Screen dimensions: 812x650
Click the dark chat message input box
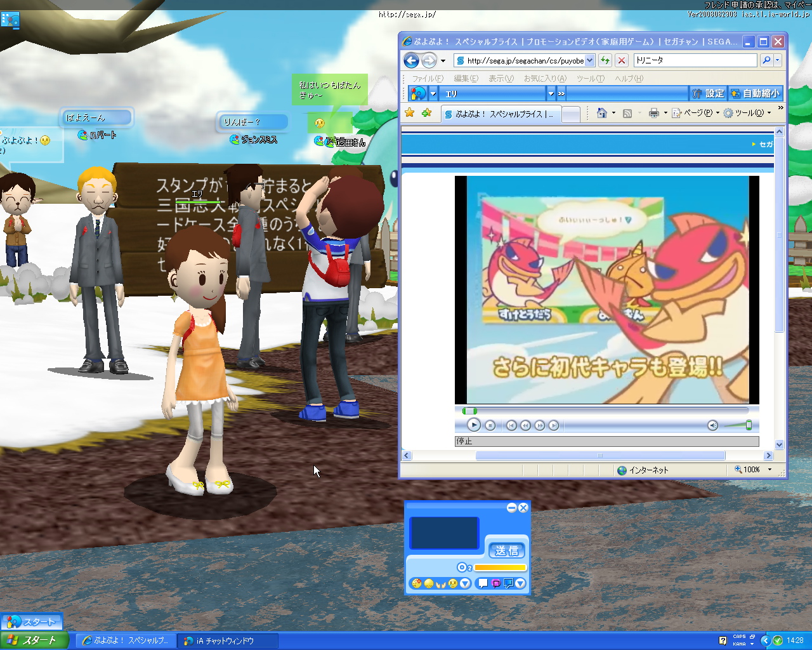[444, 533]
